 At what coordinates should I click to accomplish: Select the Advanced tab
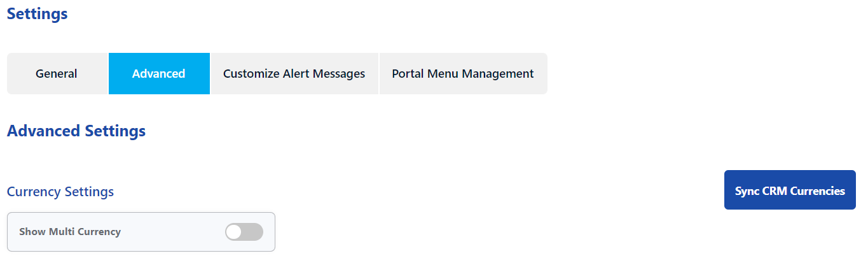point(159,74)
